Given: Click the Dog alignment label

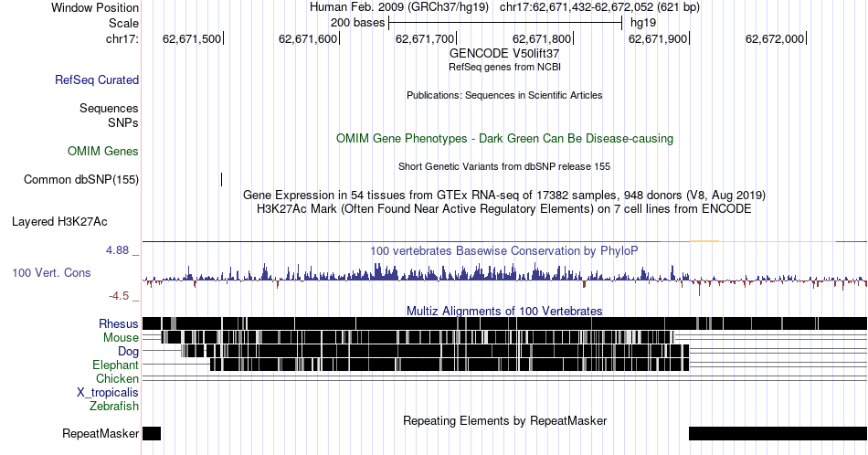Looking at the screenshot, I should (x=129, y=352).
